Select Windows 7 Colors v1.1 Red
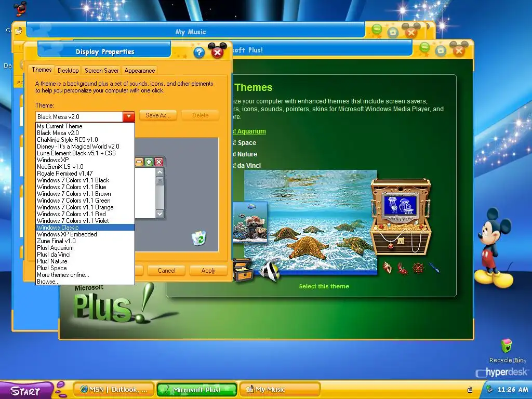 pos(85,214)
